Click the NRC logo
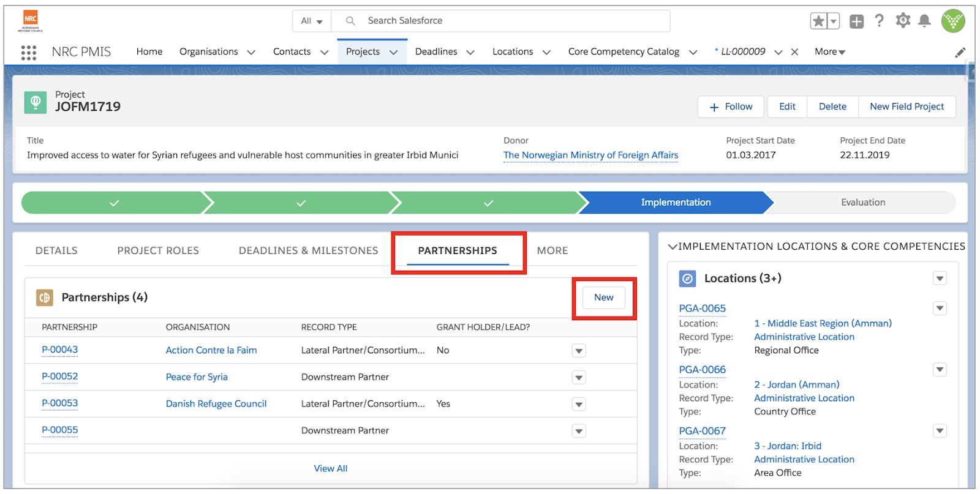Screen dimensions: 980x494 click(x=31, y=21)
